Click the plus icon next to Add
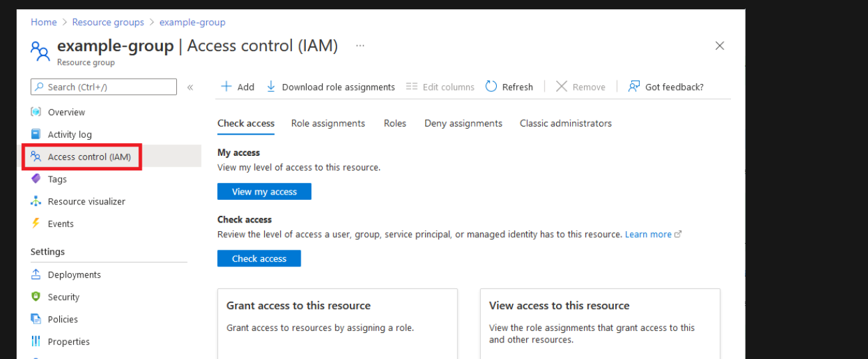 click(x=226, y=87)
